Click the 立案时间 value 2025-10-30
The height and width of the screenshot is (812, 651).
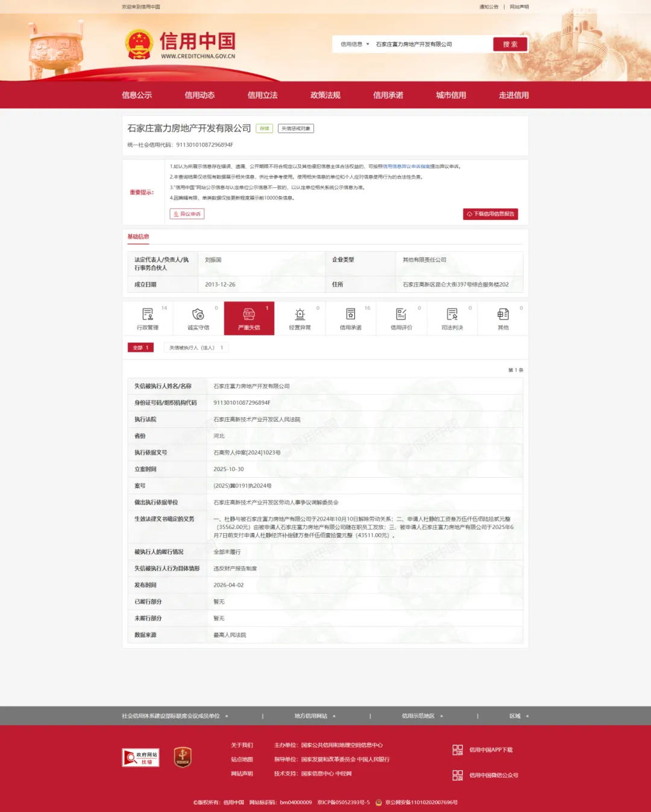pos(228,469)
